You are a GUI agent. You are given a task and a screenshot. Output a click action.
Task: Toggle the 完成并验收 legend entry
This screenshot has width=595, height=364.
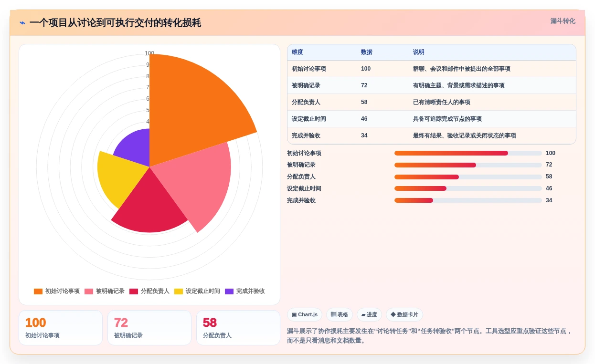[245, 291]
